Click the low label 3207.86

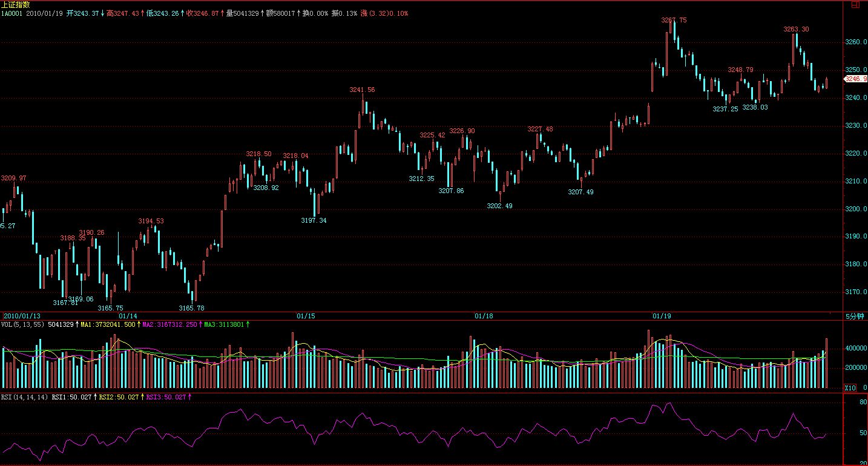click(451, 191)
